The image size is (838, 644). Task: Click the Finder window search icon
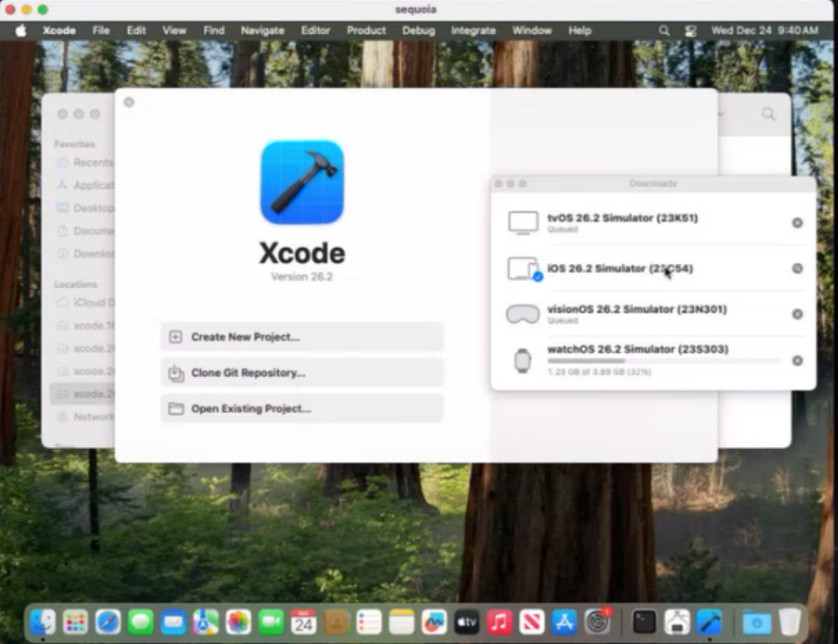coord(768,114)
